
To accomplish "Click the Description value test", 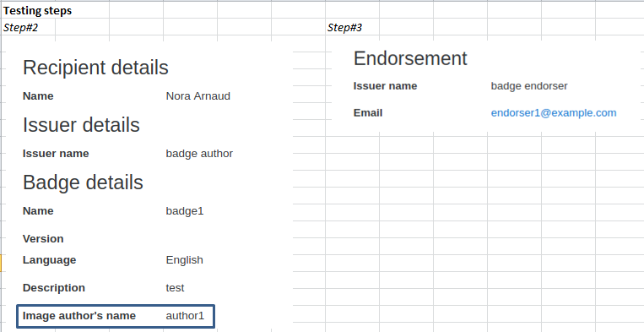I will pyautogui.click(x=175, y=287).
